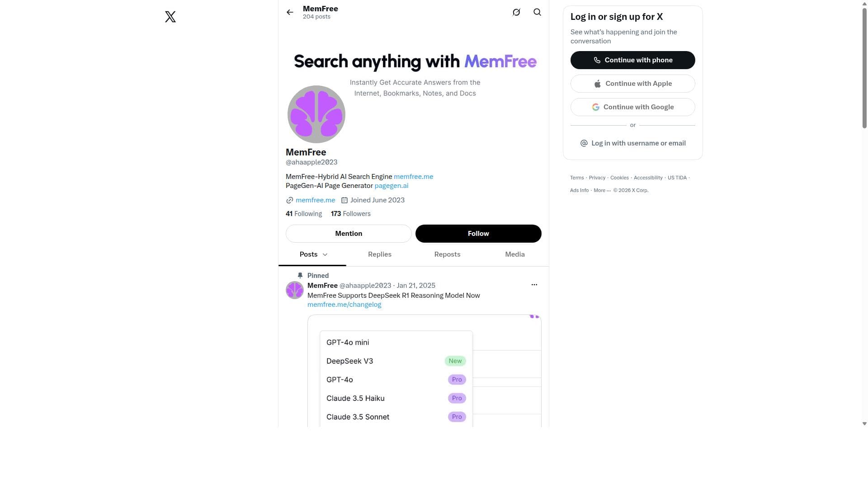Click the small avatar beside the pinned post
Screen dimensions: 868x488
tap(295, 290)
